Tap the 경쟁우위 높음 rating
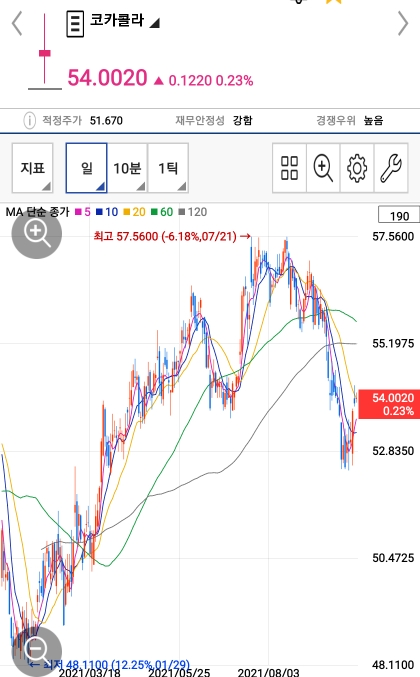 [x=373, y=120]
